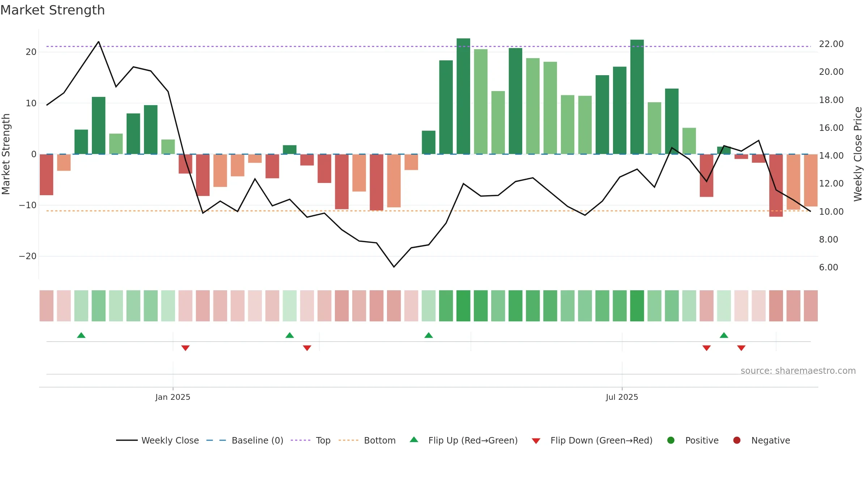Click the −20 market strength tick label
The width and height of the screenshot is (868, 488).
coord(28,256)
